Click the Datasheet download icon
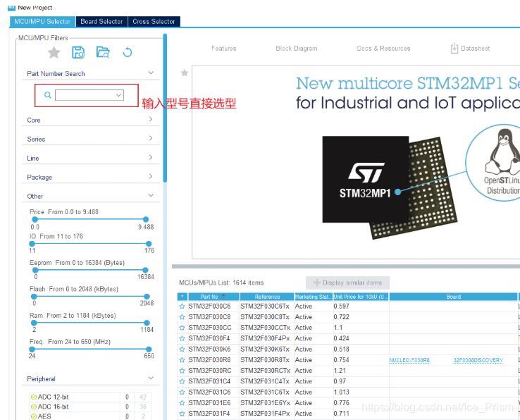 coord(454,49)
